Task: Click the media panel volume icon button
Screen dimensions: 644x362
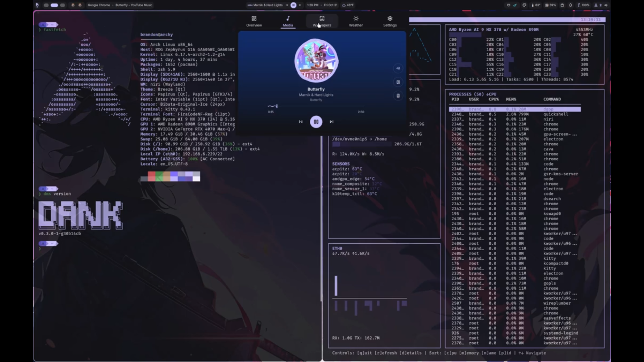Action: tap(398, 68)
